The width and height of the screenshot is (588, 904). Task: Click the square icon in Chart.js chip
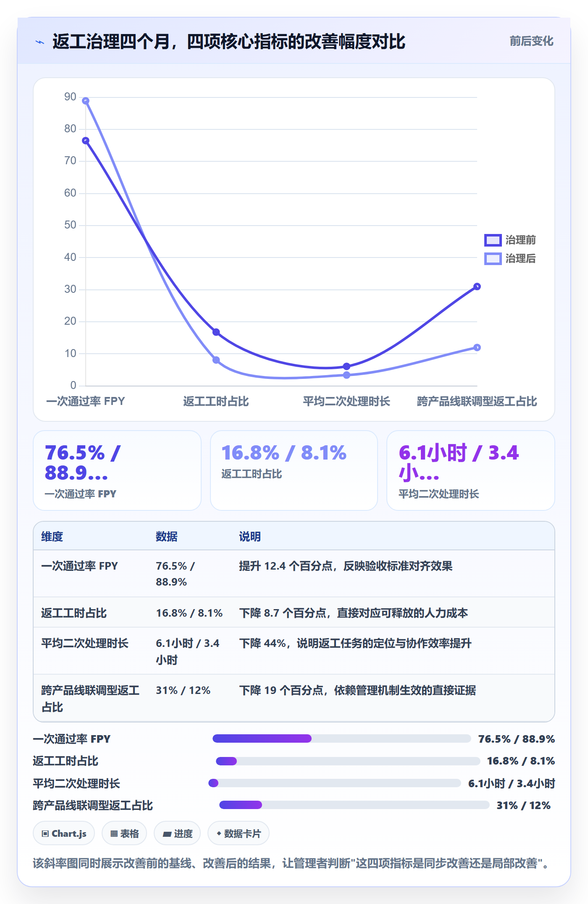[x=45, y=833]
